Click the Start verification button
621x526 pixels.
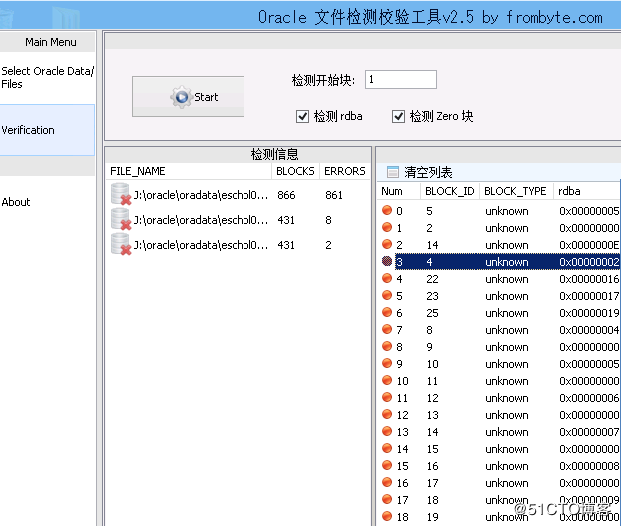tap(188, 97)
